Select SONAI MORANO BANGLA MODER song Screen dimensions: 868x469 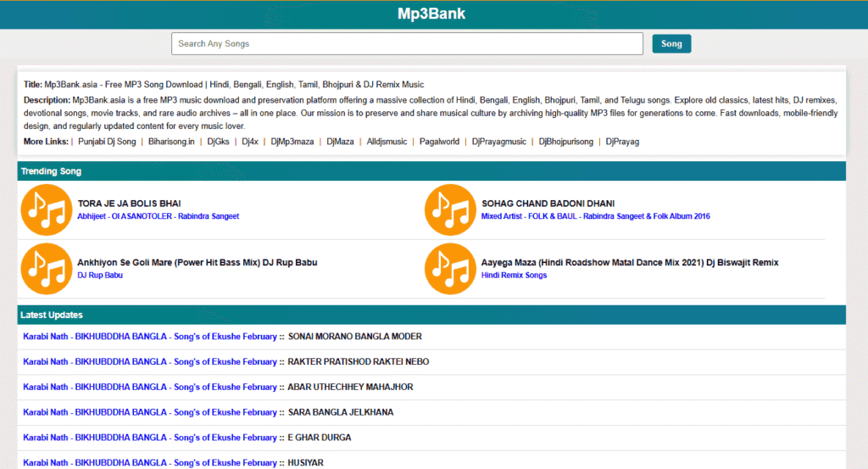[x=354, y=337]
